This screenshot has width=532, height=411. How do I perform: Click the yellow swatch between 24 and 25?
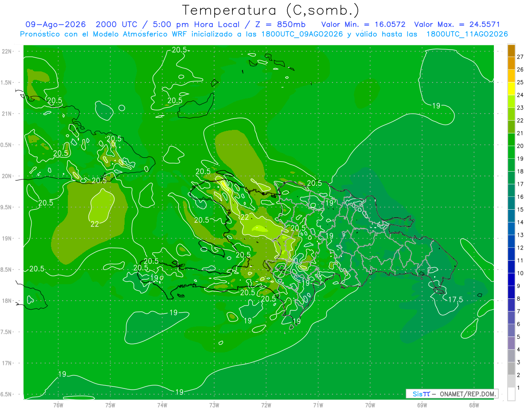(x=511, y=89)
